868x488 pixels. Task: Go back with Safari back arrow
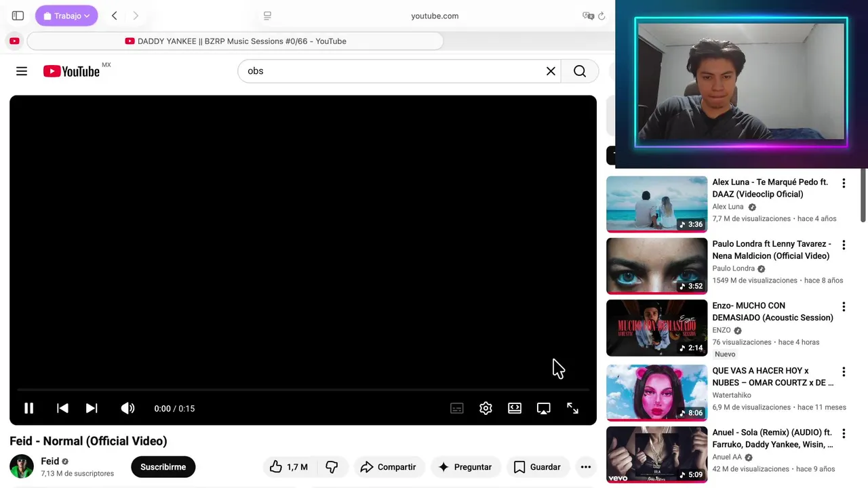click(x=114, y=16)
